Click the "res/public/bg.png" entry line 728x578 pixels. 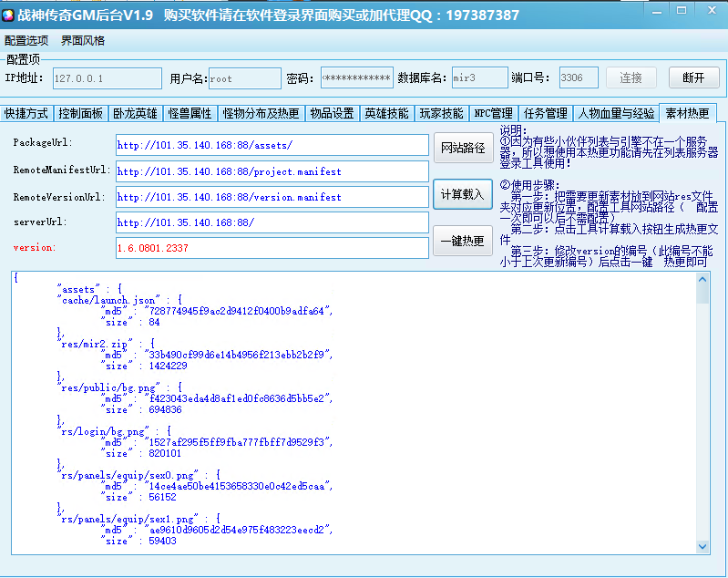click(x=119, y=387)
